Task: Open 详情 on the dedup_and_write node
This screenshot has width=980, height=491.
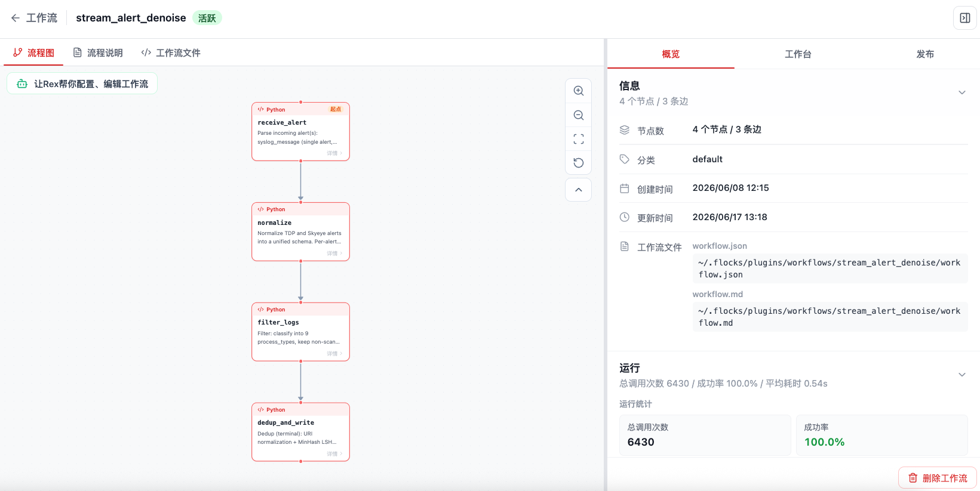Action: coord(334,454)
